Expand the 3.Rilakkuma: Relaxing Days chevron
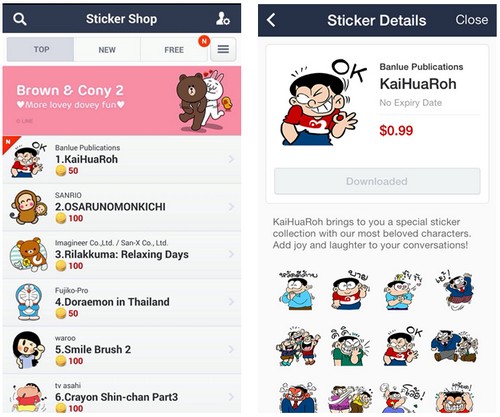The height and width of the screenshot is (417, 500). [231, 254]
